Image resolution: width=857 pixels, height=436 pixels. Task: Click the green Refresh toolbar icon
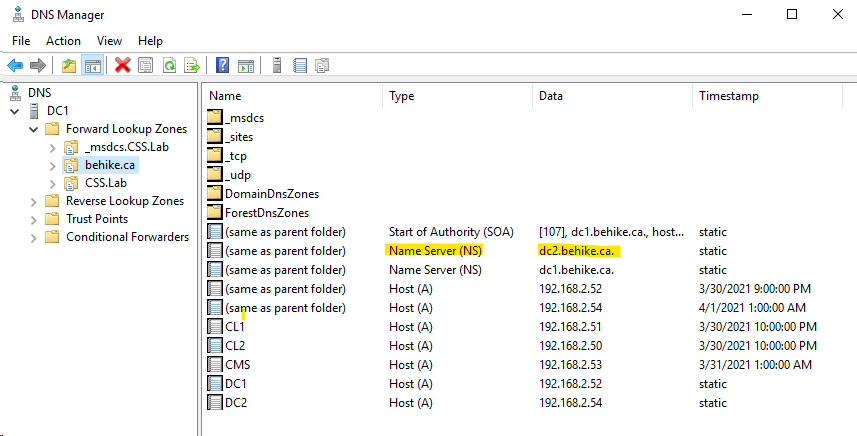point(169,65)
